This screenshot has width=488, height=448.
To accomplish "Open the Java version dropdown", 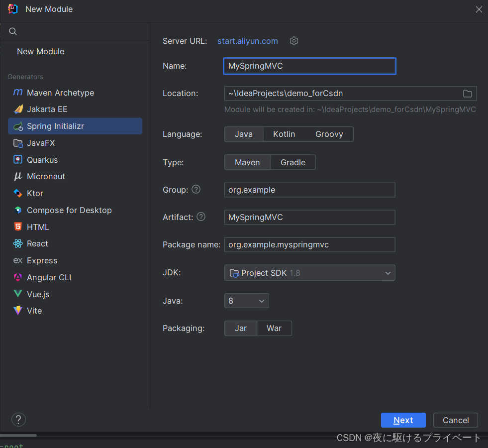I will (247, 301).
